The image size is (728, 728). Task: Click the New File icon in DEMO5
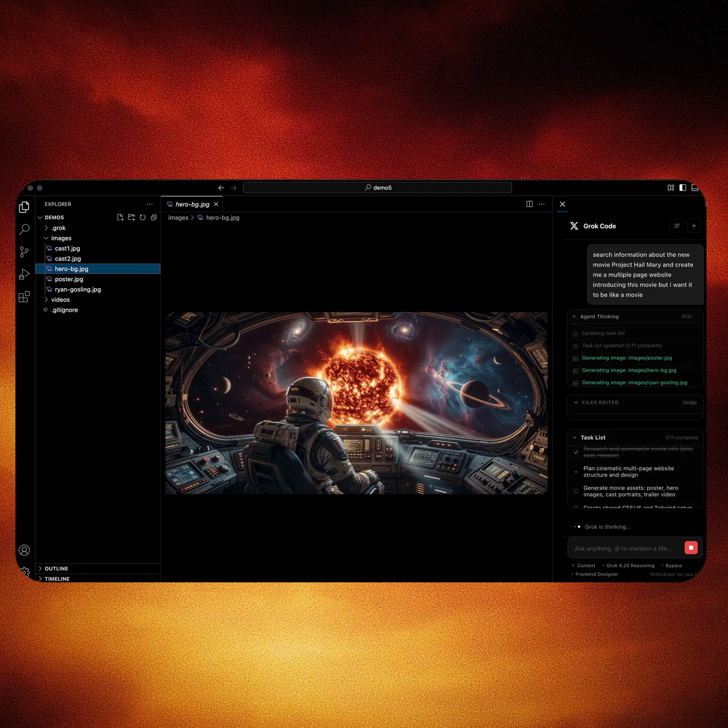coord(120,217)
